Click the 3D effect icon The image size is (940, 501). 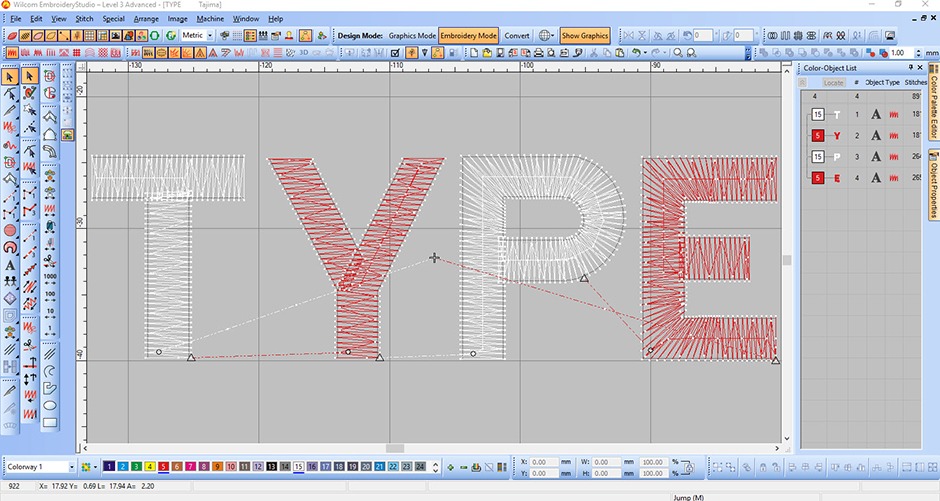[x=303, y=53]
